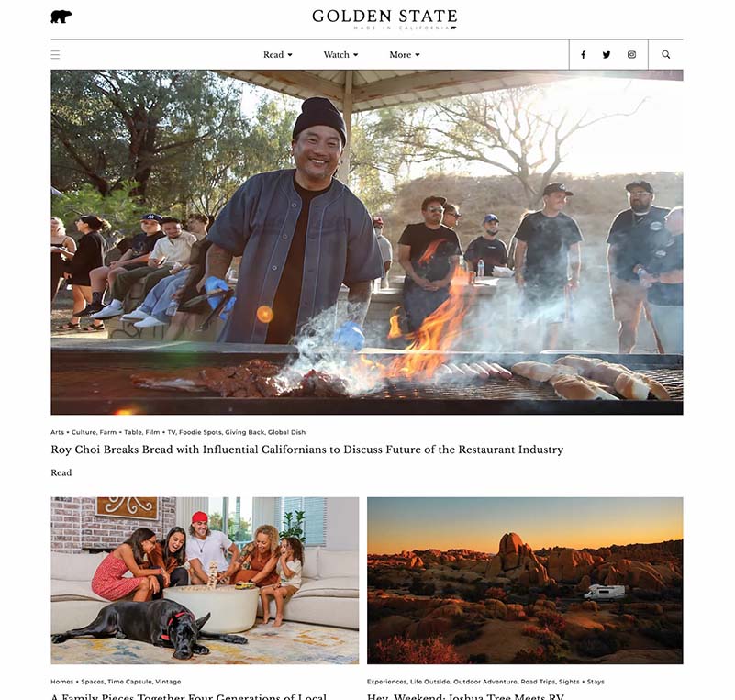The image size is (735, 700).
Task: Open the family playing game thumbnail
Action: (205, 581)
